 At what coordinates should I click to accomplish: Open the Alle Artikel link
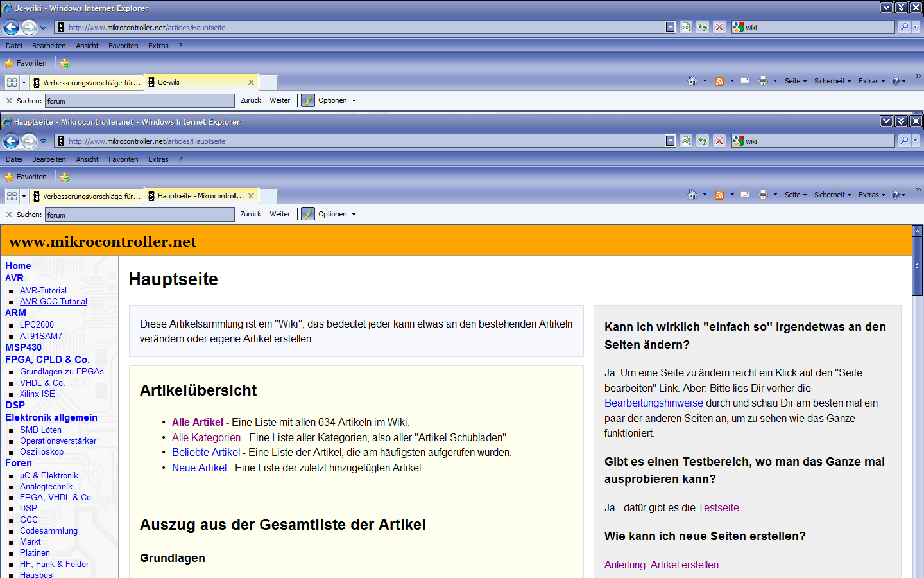(x=198, y=422)
